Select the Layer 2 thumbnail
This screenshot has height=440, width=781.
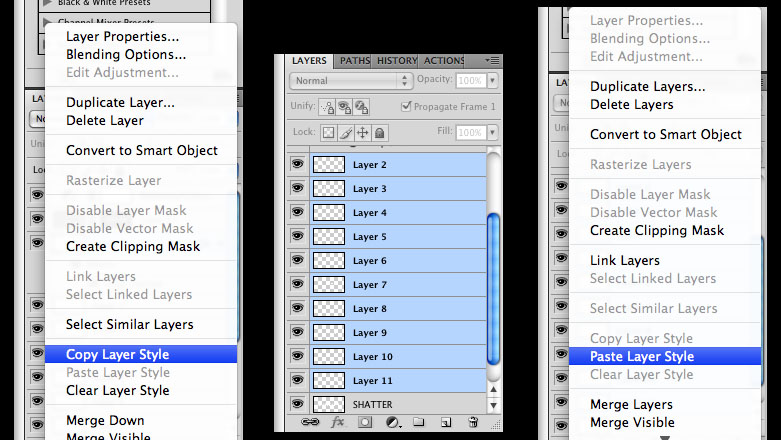pos(329,164)
